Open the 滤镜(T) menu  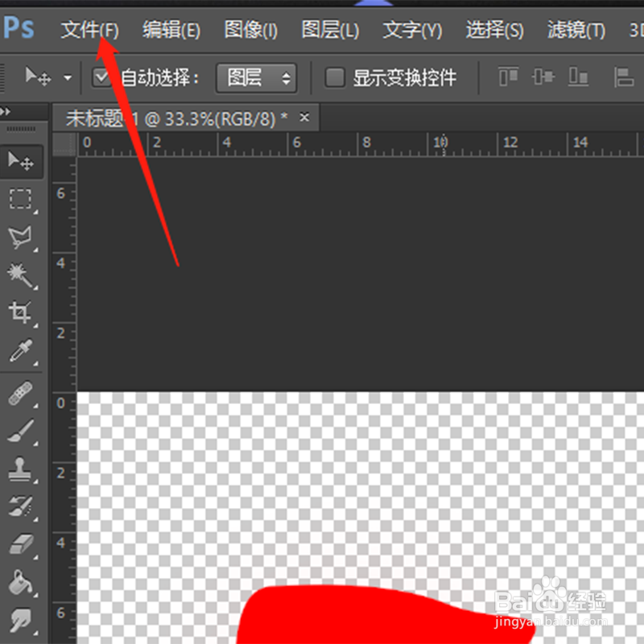[x=576, y=30]
